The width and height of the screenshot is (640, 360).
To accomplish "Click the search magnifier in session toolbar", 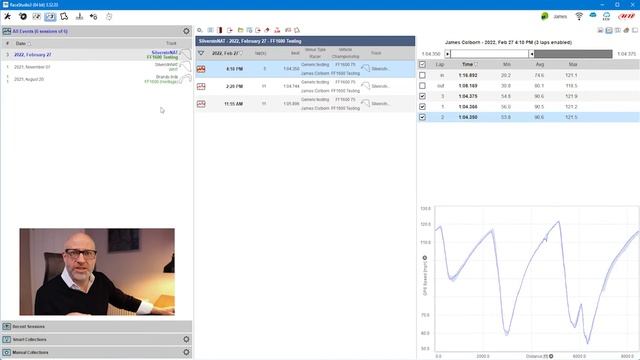I will click(200, 30).
